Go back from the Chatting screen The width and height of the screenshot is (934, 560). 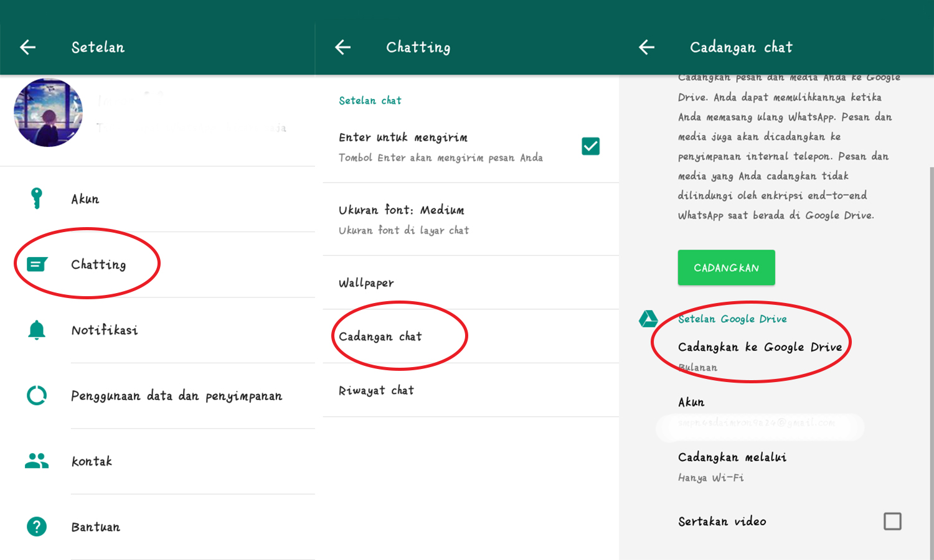pos(343,47)
